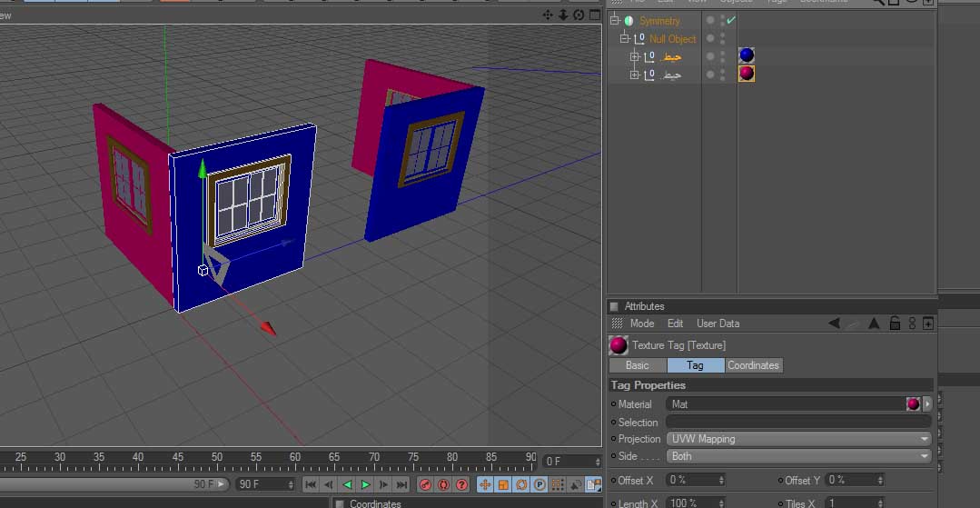
Task: Click frame 50 on the timeline ruler
Action: point(216,457)
